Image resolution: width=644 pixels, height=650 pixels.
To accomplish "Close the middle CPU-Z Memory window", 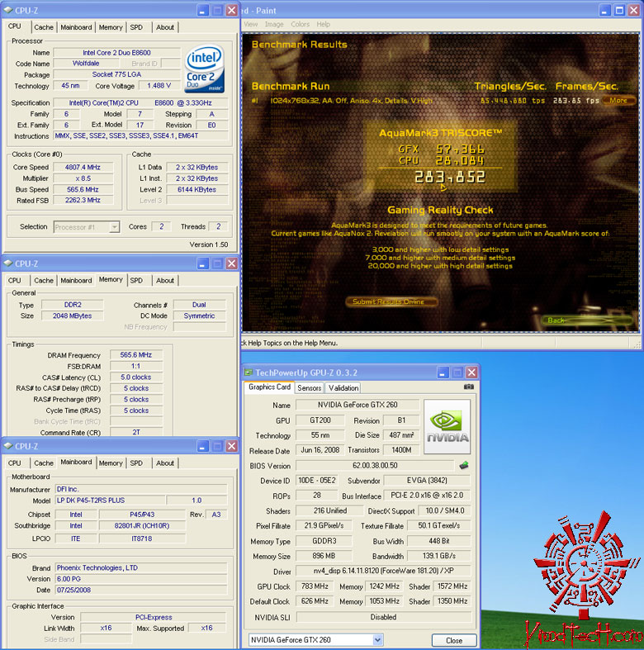I will click(232, 263).
